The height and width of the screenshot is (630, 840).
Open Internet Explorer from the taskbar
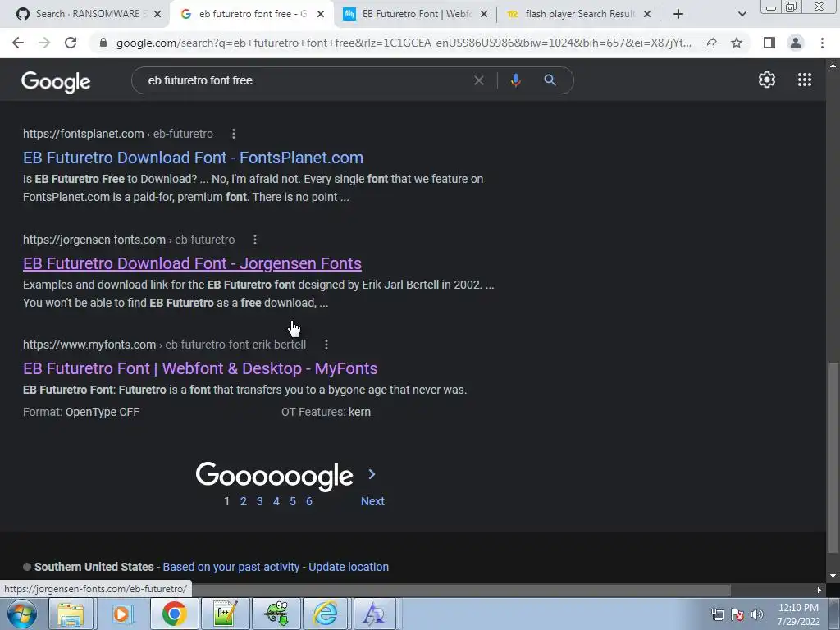click(x=325, y=614)
